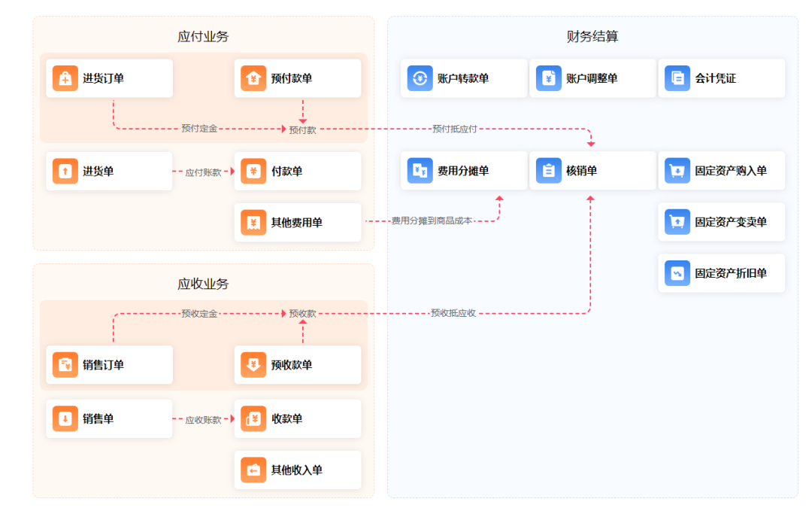
Task: Click the 费用分摊到商品成本 arrow label
Action: 431,222
